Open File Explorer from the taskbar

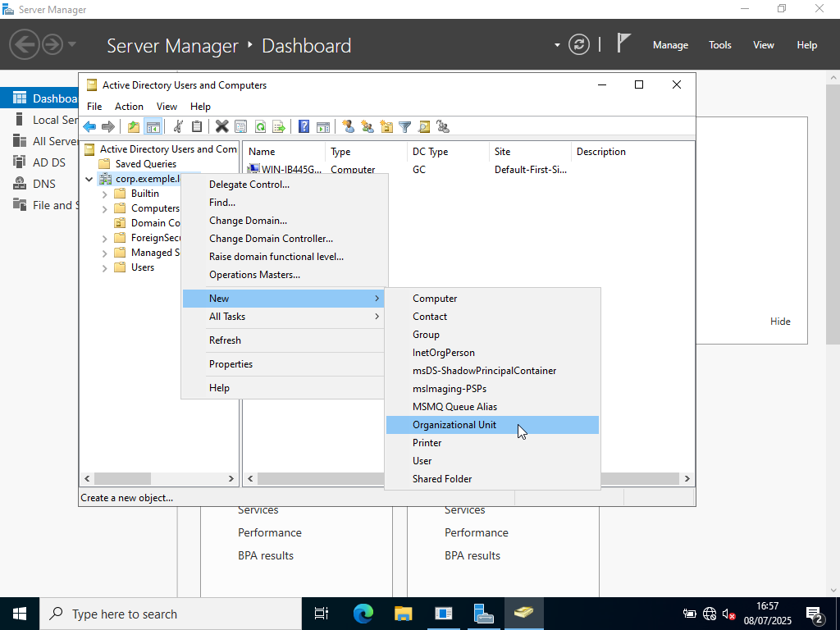click(x=403, y=614)
